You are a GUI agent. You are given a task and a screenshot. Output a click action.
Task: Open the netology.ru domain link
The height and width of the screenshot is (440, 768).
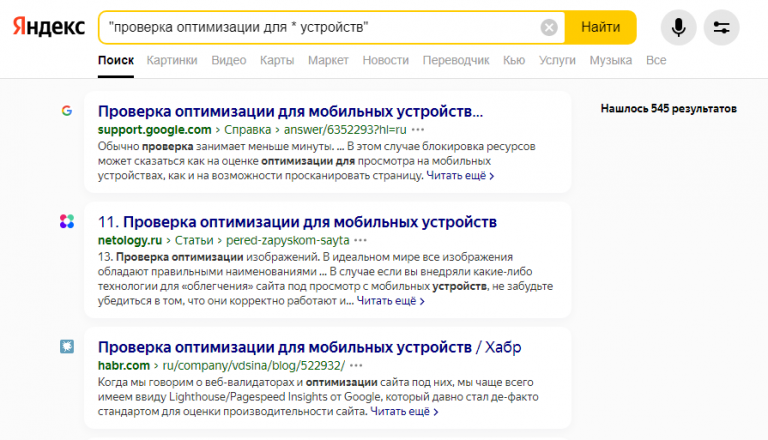click(129, 241)
